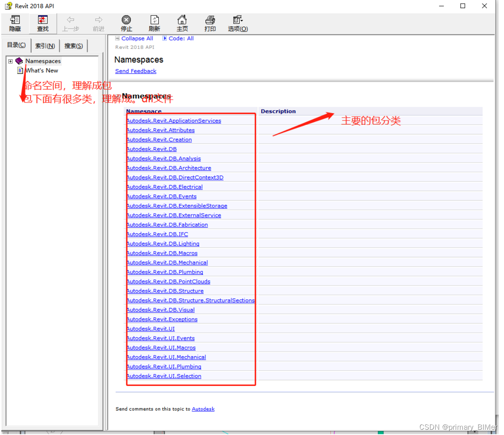Click the Hide (隐藏) toolbar icon
504x435 pixels.
15,20
